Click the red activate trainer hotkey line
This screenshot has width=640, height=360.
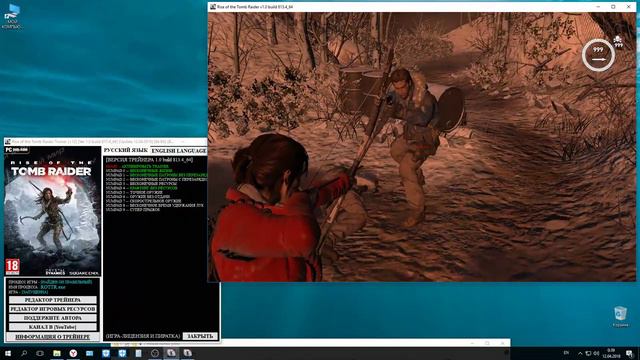point(137,167)
